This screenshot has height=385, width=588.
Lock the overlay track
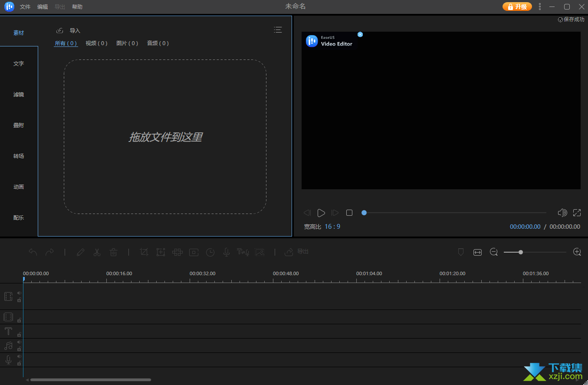click(19, 320)
